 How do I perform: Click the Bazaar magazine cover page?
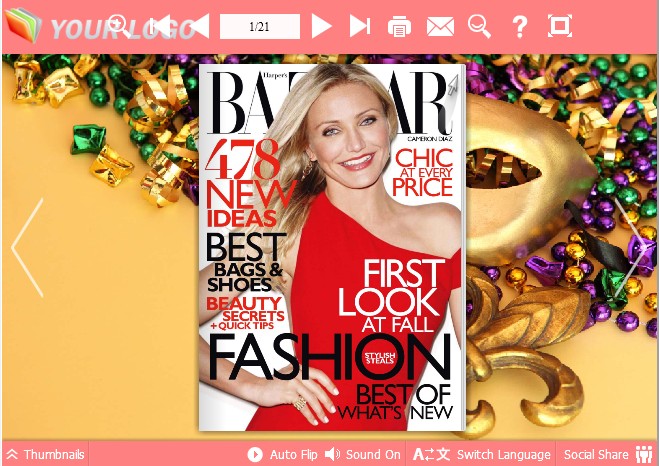click(x=332, y=247)
